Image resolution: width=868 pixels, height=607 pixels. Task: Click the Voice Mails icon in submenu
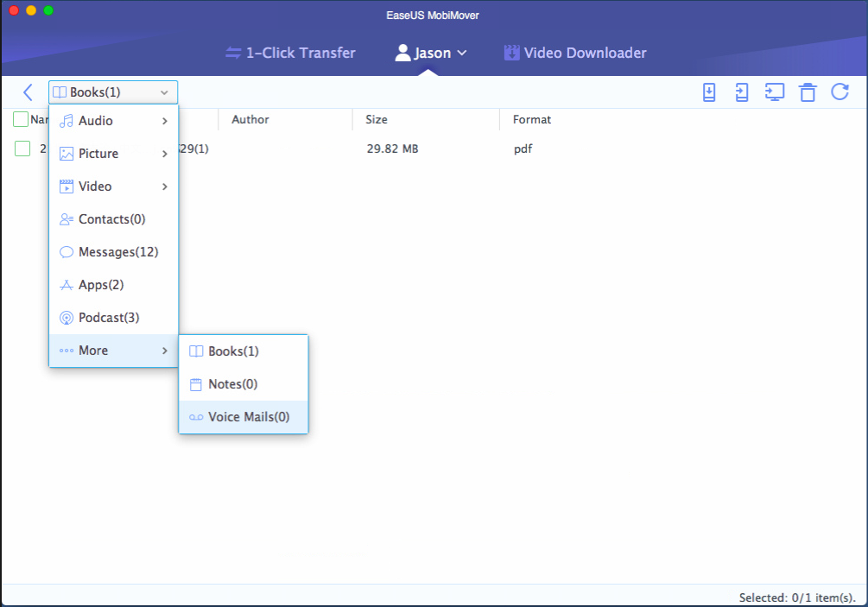click(x=196, y=417)
